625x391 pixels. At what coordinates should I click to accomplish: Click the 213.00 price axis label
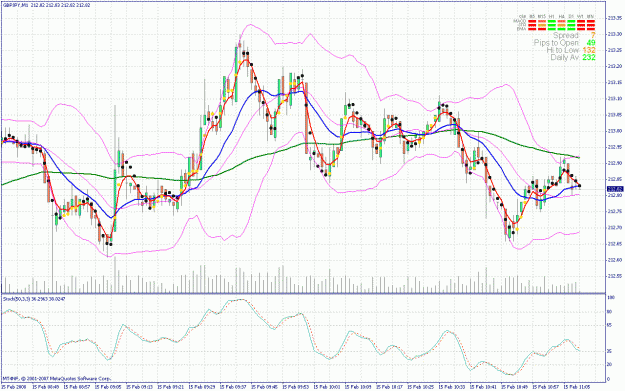[x=615, y=131]
